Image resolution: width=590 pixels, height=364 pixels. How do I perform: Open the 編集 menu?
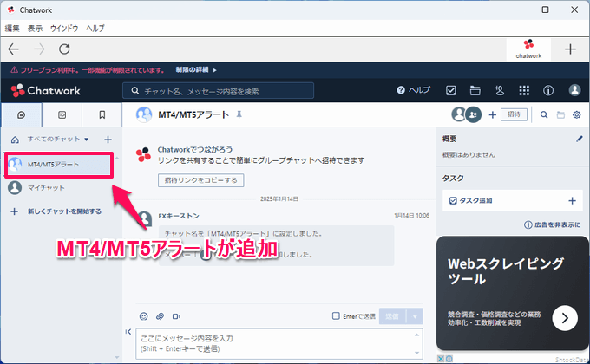pyautogui.click(x=12, y=29)
